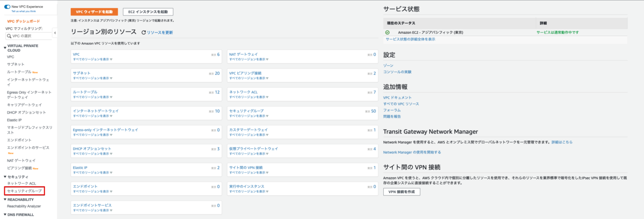The height and width of the screenshot is (219, 644).
Task: Click the subnet count 20
Action: [217, 73]
